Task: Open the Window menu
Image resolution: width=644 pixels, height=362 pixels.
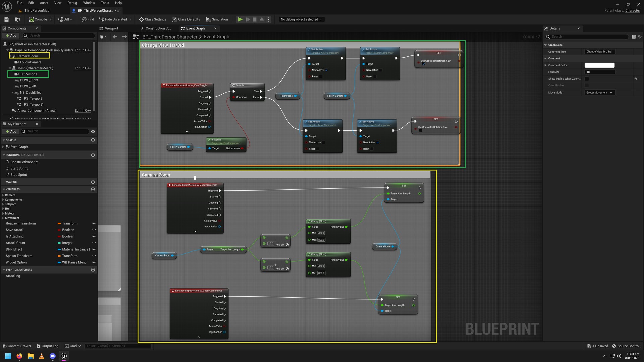Action: click(x=89, y=3)
